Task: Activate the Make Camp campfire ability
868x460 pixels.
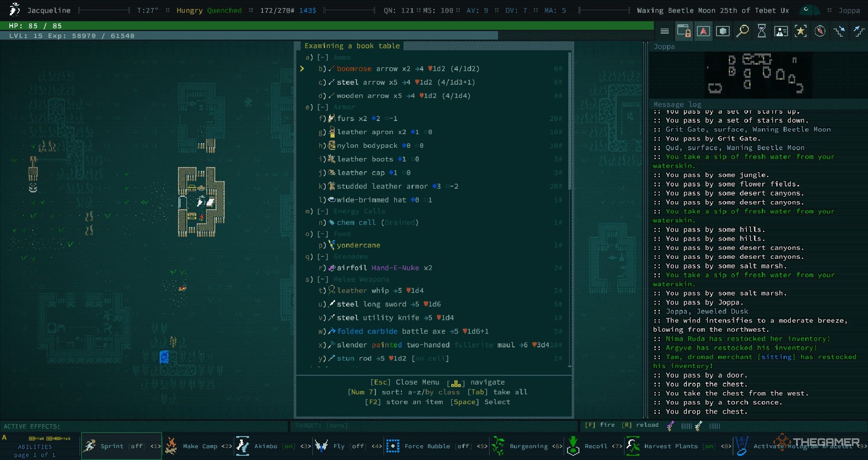Action: click(198, 446)
